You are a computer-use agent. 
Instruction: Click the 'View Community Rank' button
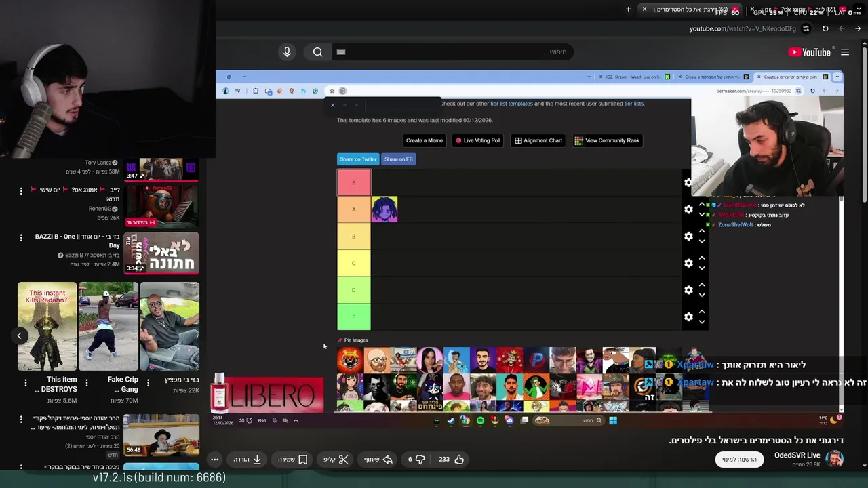pos(607,140)
